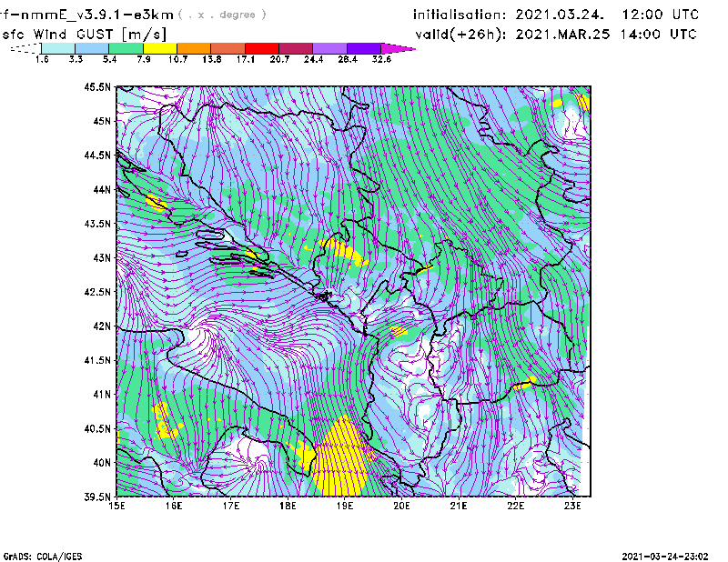Viewport: 728px width, 562px height.
Task: Select the light purple legend swatch
Action: (329, 48)
